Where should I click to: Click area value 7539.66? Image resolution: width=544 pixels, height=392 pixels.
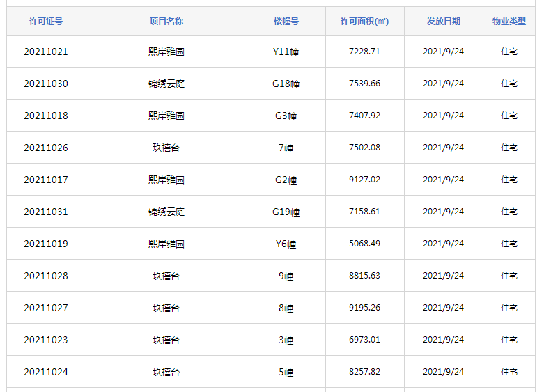click(364, 84)
